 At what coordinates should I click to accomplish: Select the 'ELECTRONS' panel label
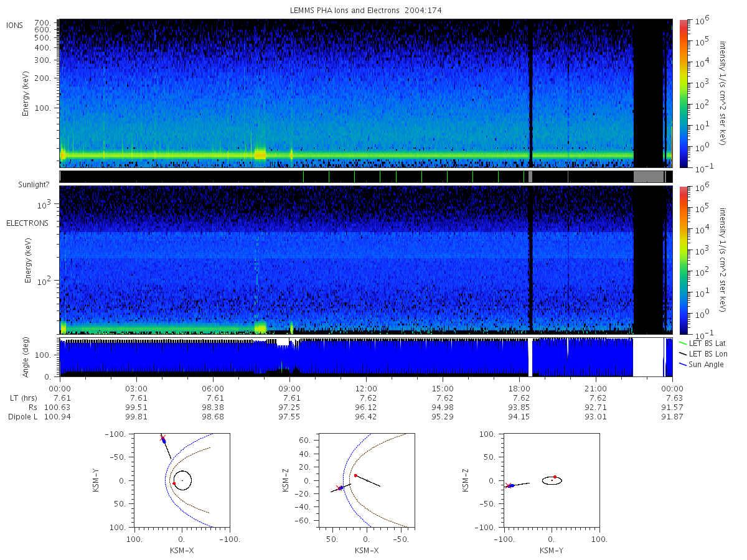pos(27,223)
